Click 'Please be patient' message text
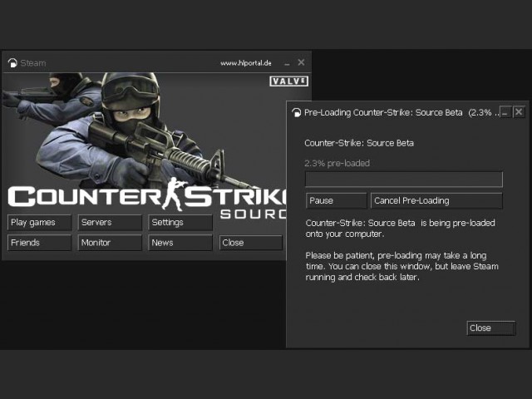This screenshot has height=399, width=532. pos(401,266)
